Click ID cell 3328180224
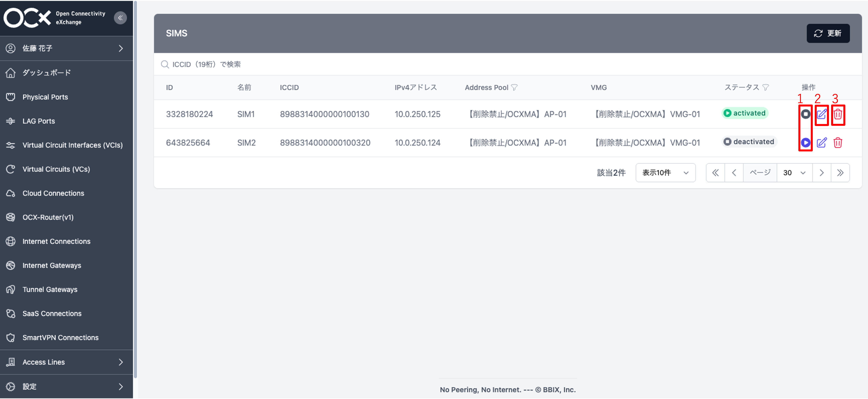This screenshot has height=399, width=868. coord(189,114)
